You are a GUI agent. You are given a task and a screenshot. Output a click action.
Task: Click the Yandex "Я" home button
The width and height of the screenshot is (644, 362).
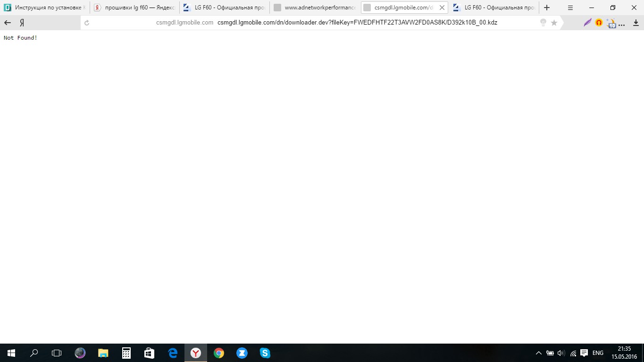(22, 23)
